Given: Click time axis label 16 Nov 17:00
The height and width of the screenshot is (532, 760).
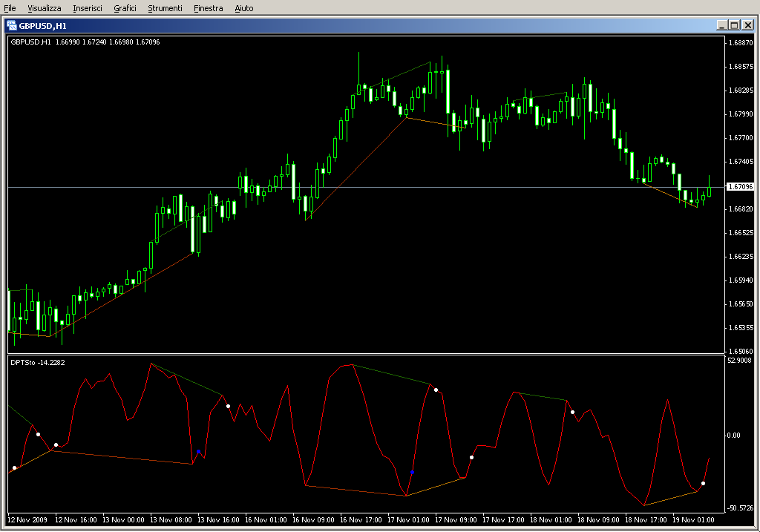Looking at the screenshot, I should coord(361,520).
